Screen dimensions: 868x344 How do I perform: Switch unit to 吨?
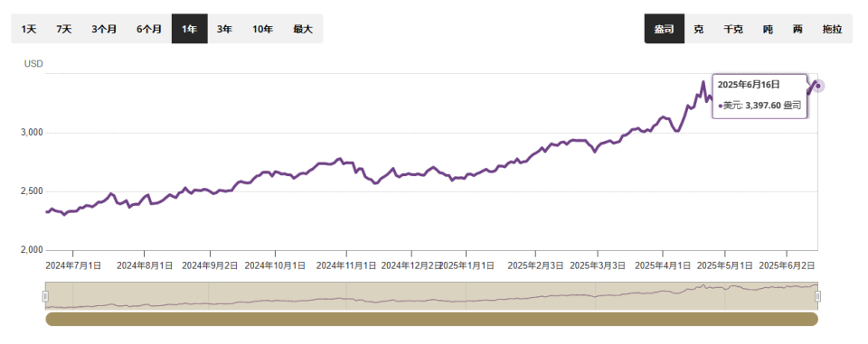pyautogui.click(x=768, y=29)
